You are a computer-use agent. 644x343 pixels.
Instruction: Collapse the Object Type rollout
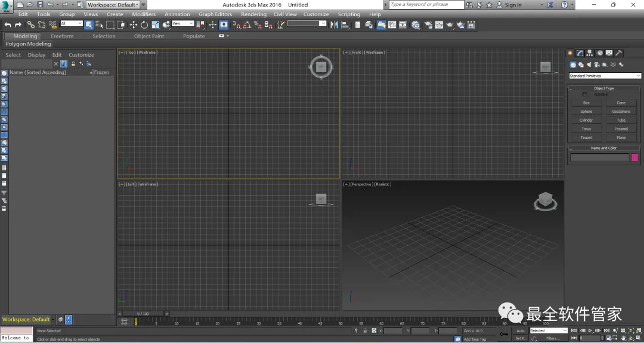click(x=603, y=88)
